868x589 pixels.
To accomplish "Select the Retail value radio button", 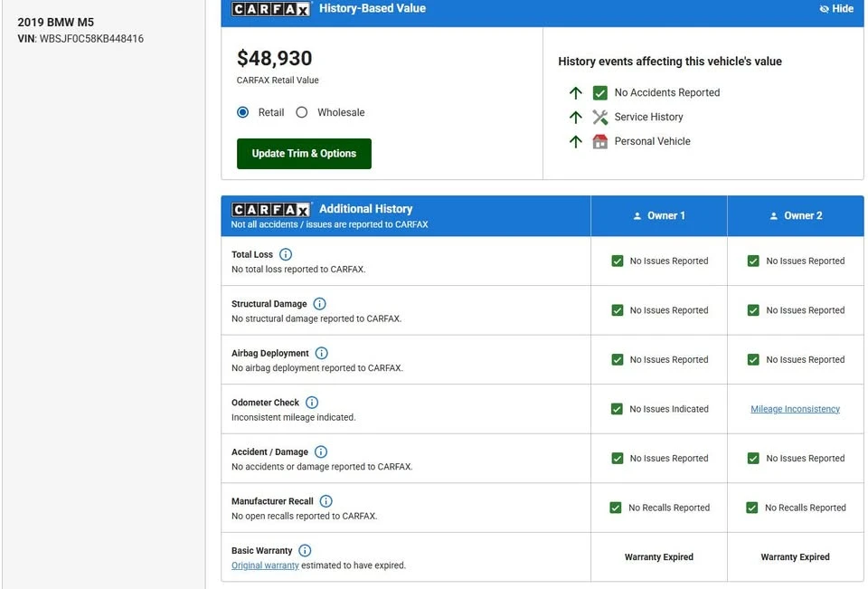I will tap(243, 112).
